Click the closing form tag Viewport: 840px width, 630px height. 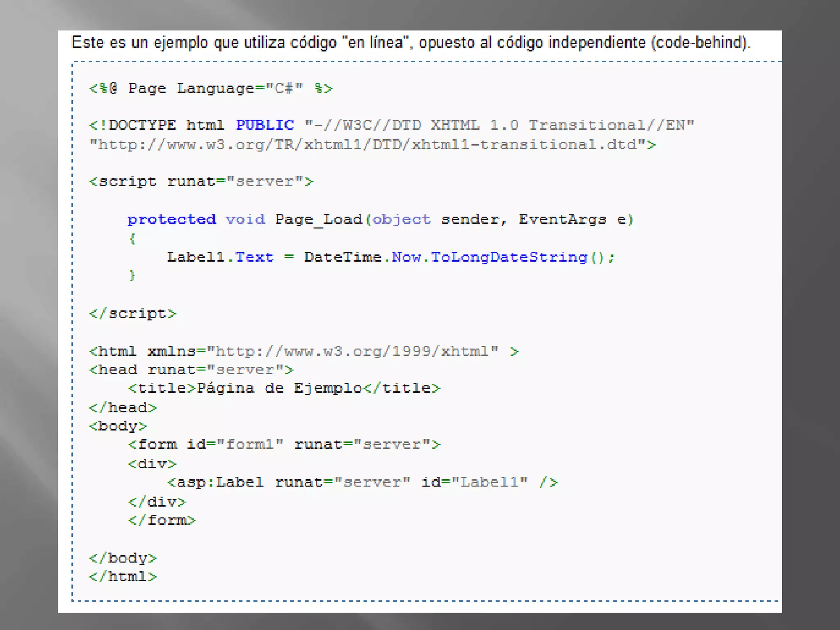click(x=162, y=520)
